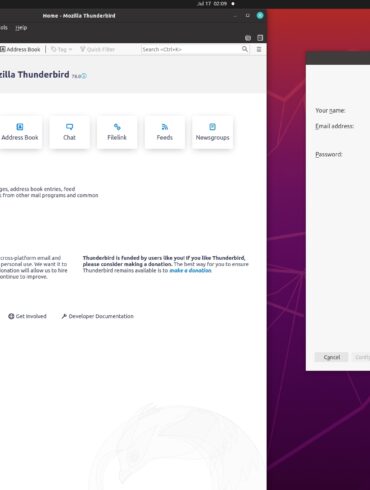This screenshot has height=490, width=370.
Task: Click the 'Password:' label in dialog
Action: 329,154
